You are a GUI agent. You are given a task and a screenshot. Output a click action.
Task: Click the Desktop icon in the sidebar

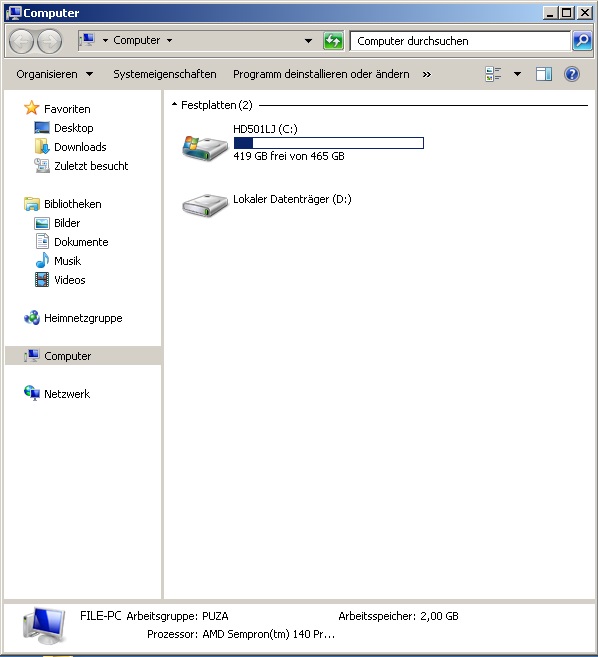(42, 127)
